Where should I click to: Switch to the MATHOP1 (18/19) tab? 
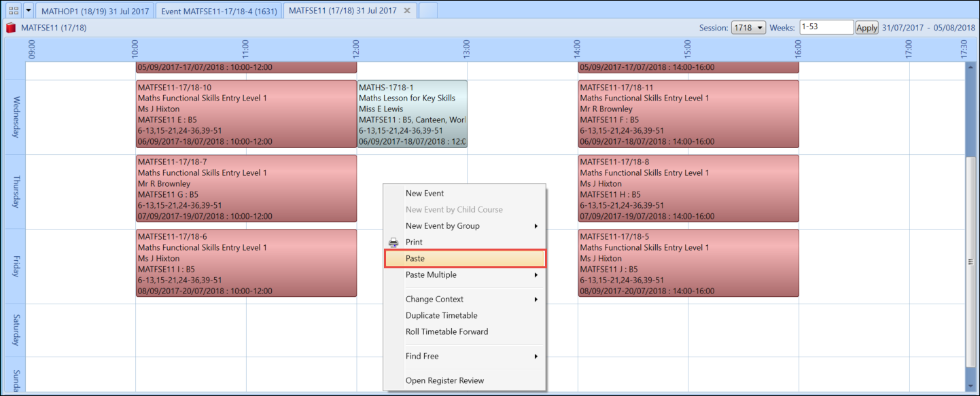tap(94, 11)
